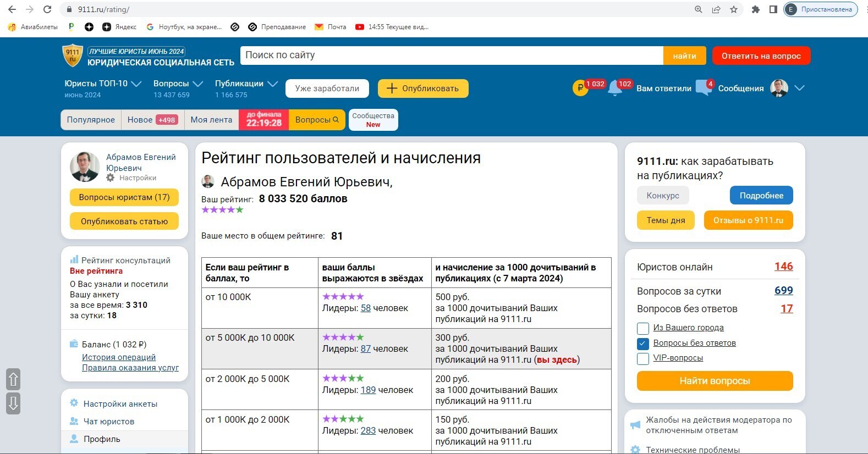Click Рейтинг консультаций bar chart icon

74,259
